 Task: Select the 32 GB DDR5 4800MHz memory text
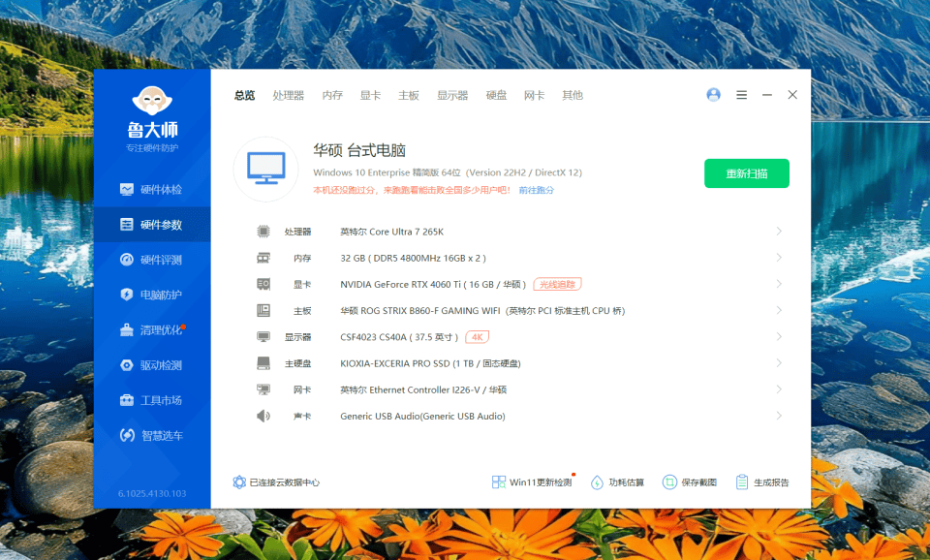click(413, 258)
